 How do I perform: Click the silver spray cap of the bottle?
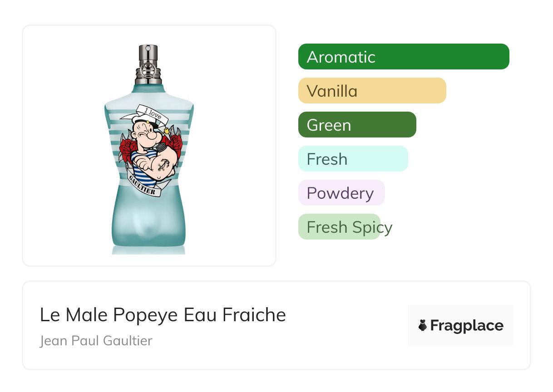pyautogui.click(x=148, y=66)
